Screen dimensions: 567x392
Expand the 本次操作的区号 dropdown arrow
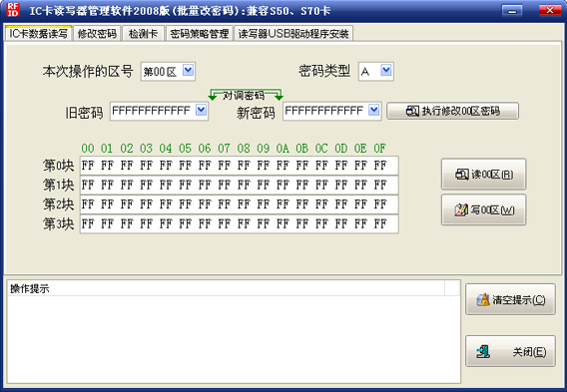[188, 71]
